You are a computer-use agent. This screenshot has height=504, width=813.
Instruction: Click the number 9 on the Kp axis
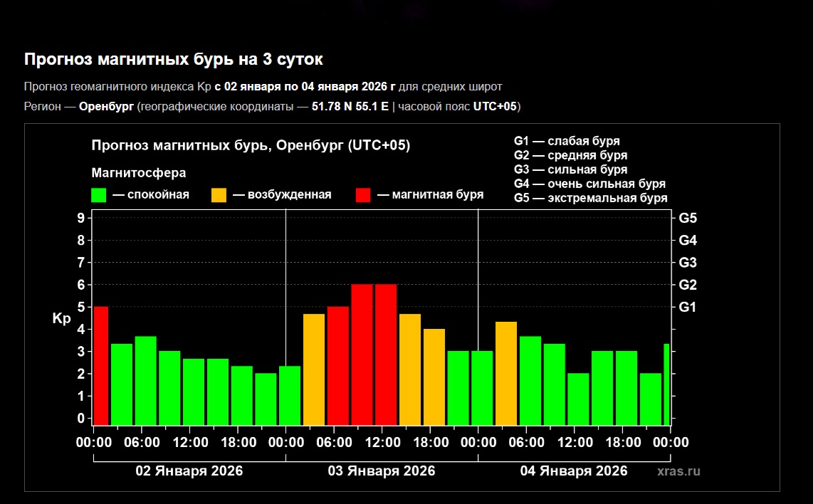coord(81,218)
